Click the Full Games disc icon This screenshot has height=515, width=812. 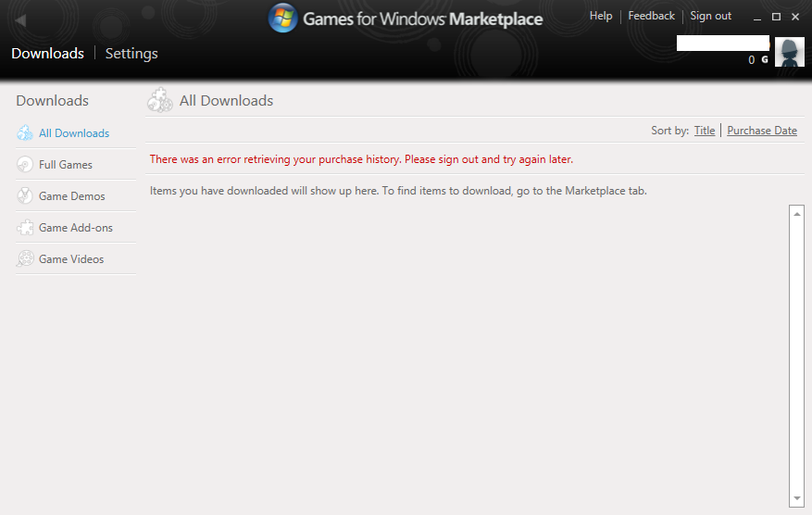pos(25,165)
